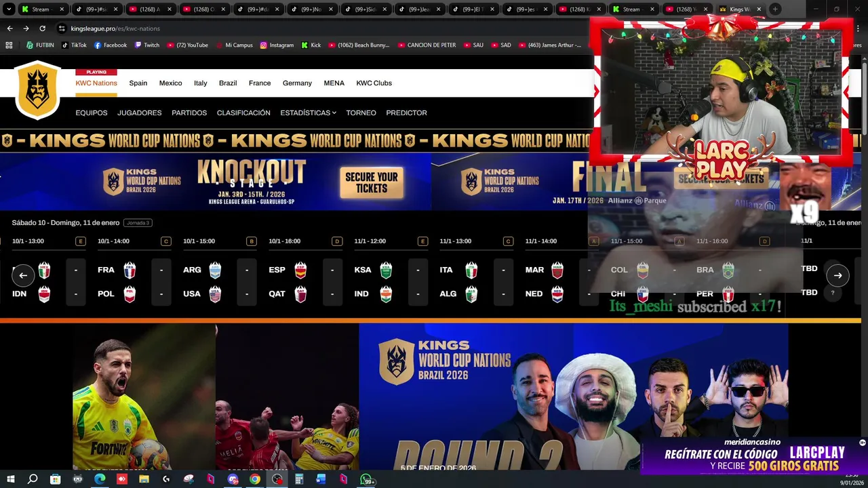Switch to Google Chrome in taskbar
This screenshot has width=868, height=488.
click(254, 479)
